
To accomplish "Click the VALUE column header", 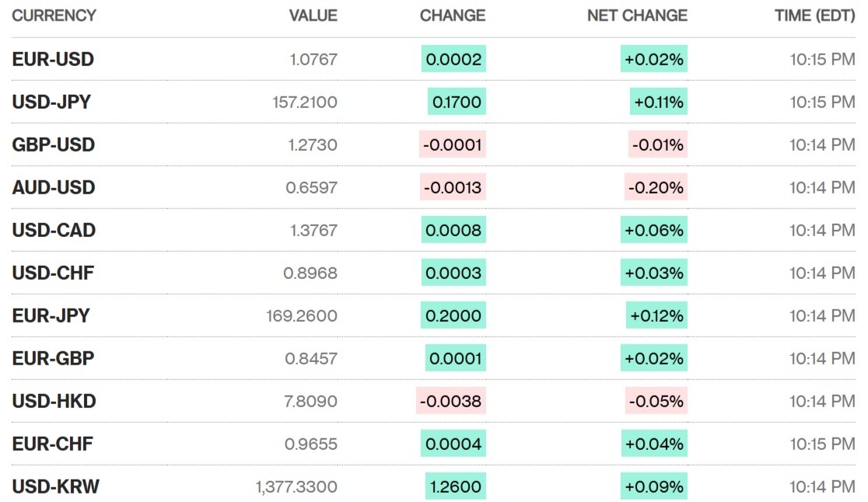I will (x=313, y=16).
